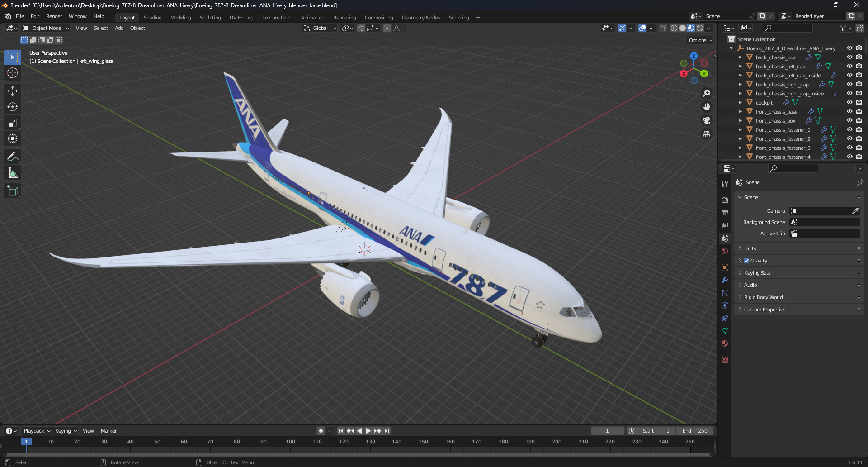Toggle X-ray mode

663,28
